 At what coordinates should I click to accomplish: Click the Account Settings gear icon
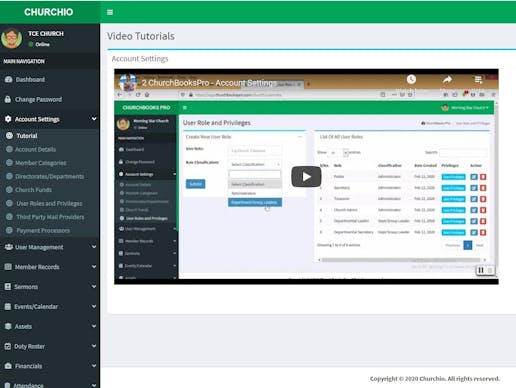pyautogui.click(x=8, y=119)
